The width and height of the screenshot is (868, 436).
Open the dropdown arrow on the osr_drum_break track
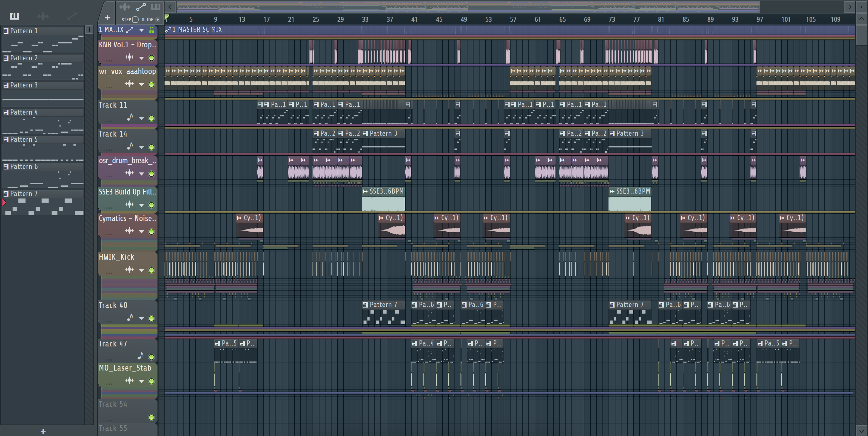click(x=142, y=174)
